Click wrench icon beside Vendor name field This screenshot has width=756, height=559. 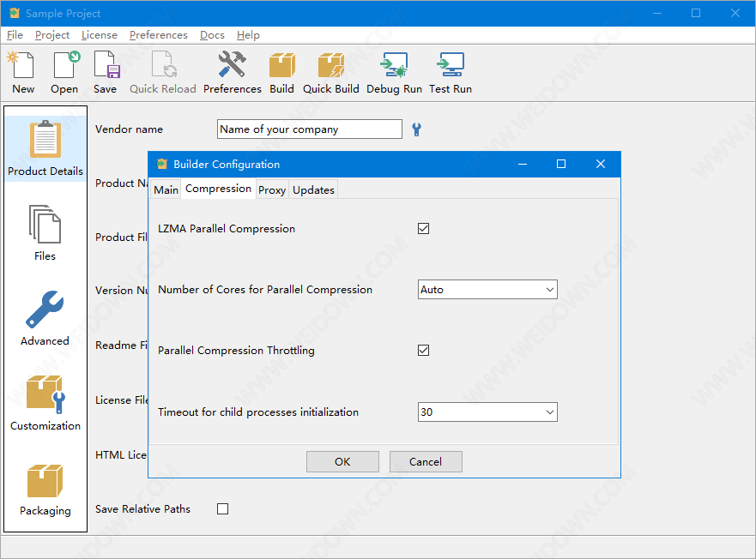tap(416, 129)
